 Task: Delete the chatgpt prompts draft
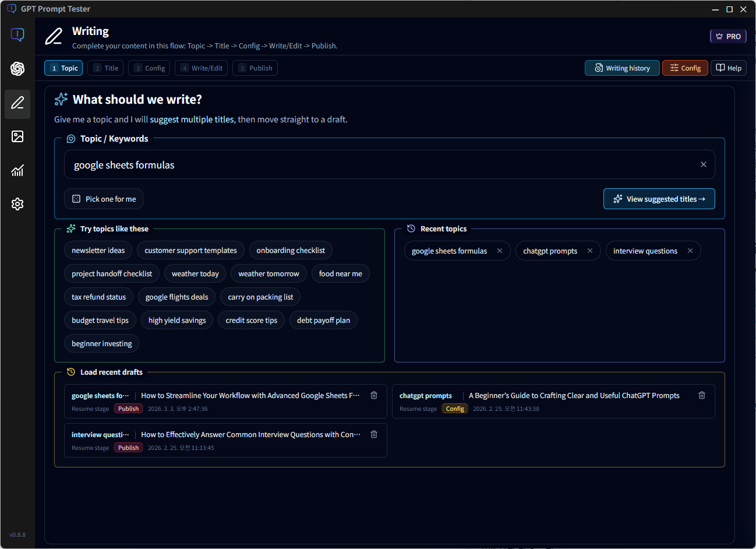point(702,395)
